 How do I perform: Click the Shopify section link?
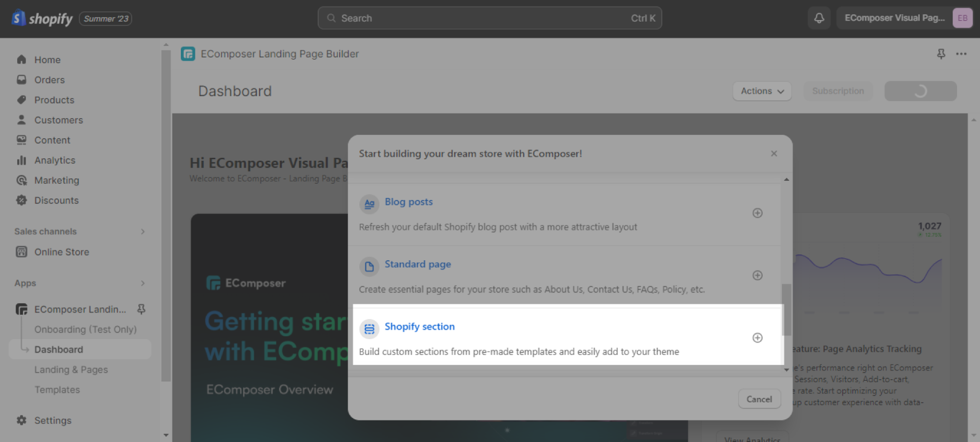coord(420,326)
